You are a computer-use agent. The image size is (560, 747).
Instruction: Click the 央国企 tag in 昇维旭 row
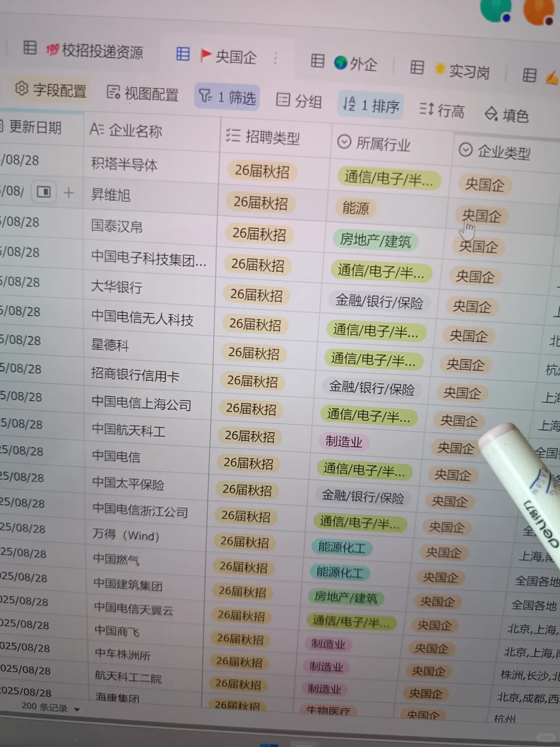coord(482,216)
